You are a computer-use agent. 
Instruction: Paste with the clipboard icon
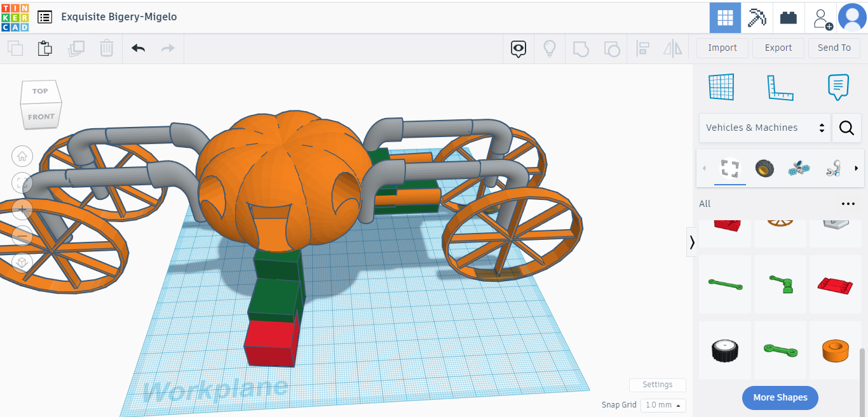click(x=44, y=48)
